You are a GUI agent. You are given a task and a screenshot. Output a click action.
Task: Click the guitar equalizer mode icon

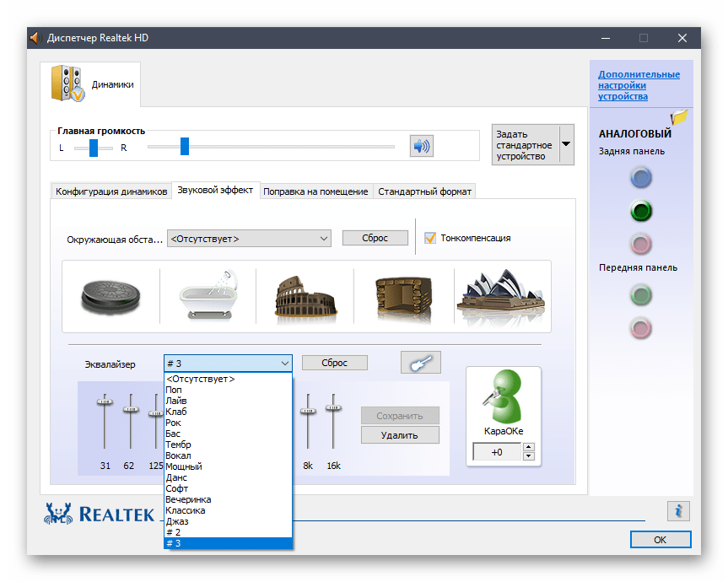420,363
